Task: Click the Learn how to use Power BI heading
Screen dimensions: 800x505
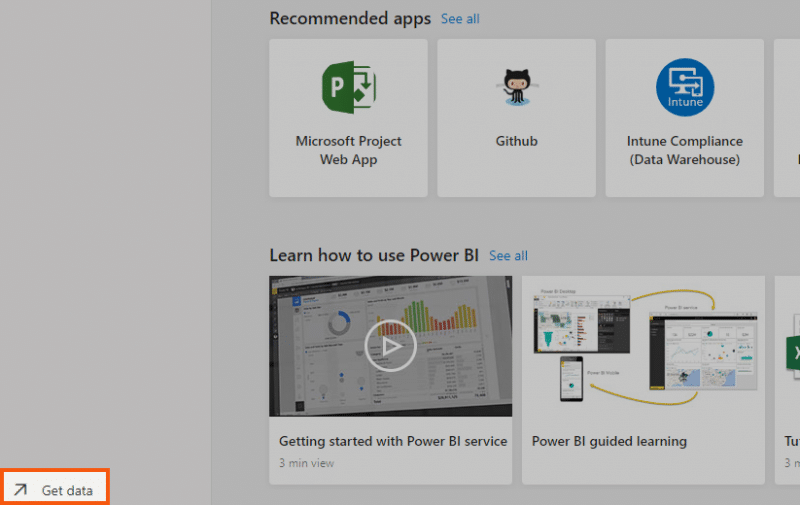Action: coord(374,255)
